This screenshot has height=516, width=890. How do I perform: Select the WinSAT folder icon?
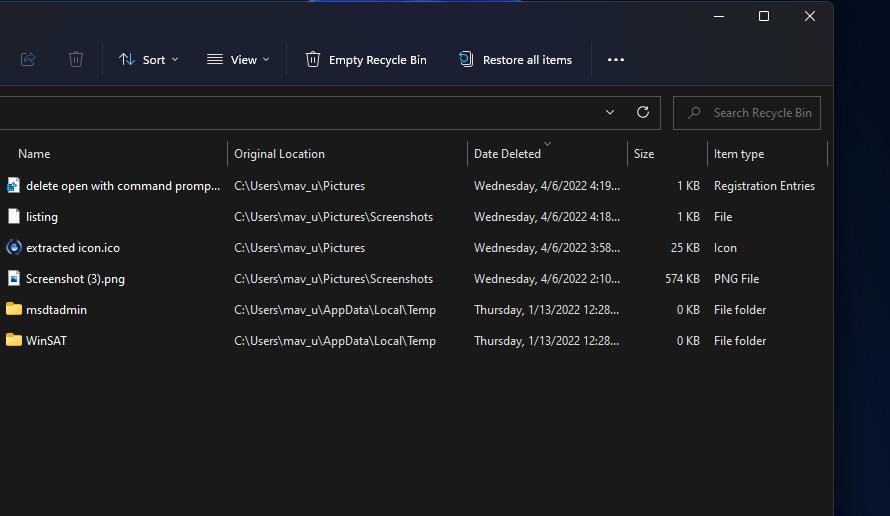pos(14,340)
